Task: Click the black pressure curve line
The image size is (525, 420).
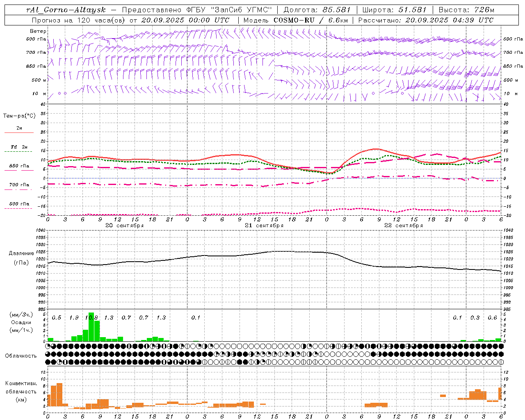Action: pyautogui.click(x=274, y=251)
